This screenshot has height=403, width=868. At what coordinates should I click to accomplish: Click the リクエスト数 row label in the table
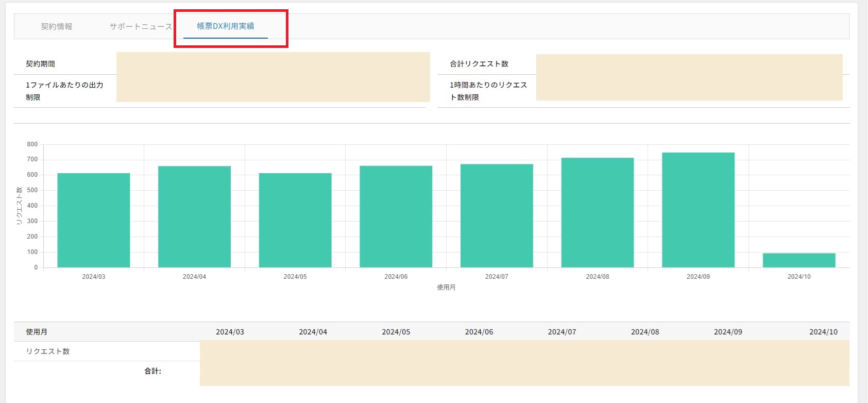tap(48, 351)
